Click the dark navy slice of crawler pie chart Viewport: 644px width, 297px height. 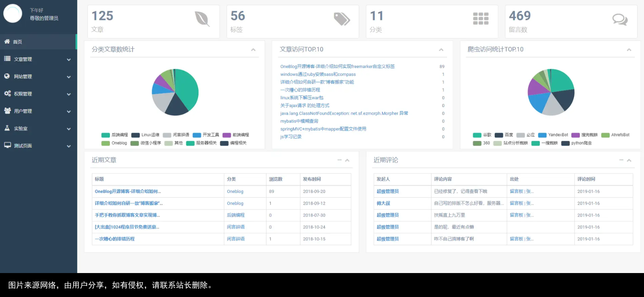click(564, 99)
